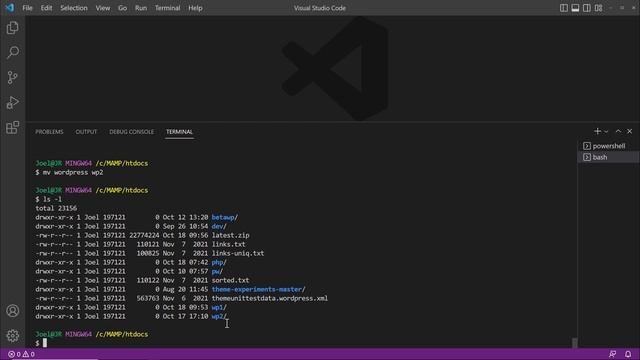Screen dimensions: 640x360
Task: Open Customize Layout icon
Action: point(598,8)
